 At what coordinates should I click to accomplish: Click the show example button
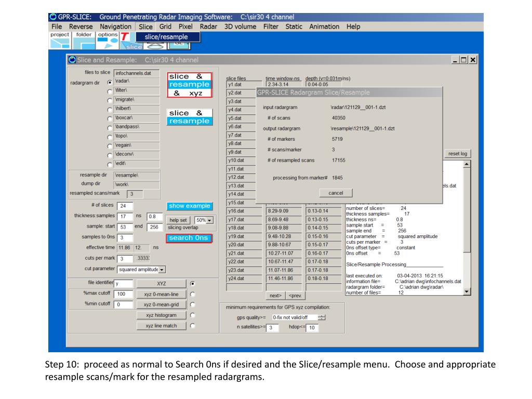pos(190,206)
